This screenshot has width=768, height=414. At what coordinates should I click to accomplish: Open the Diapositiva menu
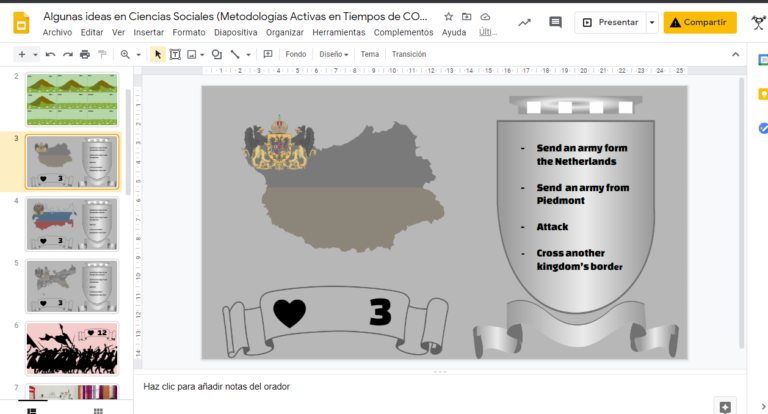click(236, 32)
